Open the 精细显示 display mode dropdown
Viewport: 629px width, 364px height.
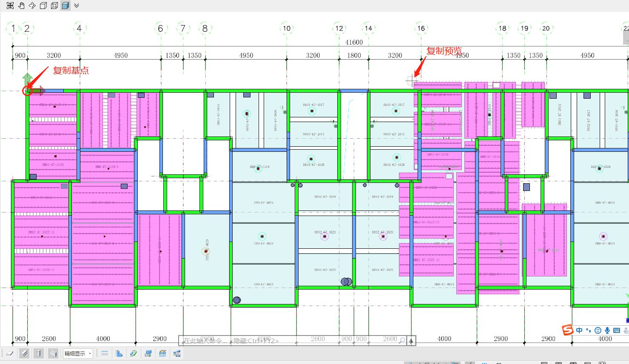(x=78, y=353)
